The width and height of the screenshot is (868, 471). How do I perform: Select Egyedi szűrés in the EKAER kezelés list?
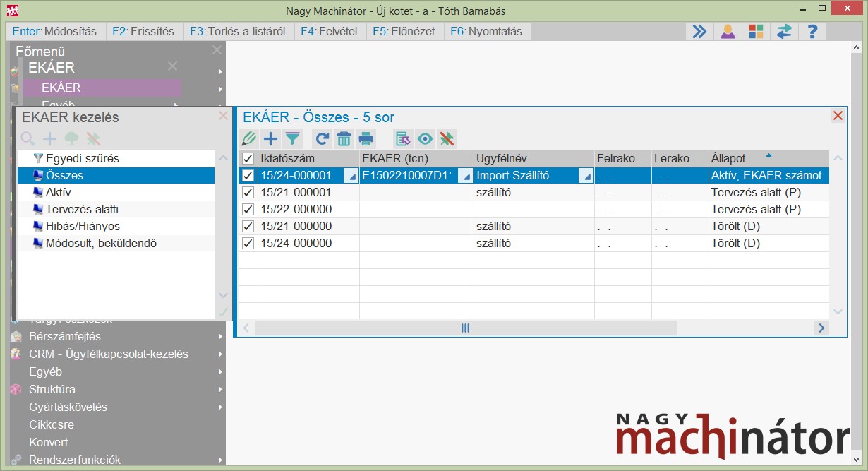click(116, 158)
